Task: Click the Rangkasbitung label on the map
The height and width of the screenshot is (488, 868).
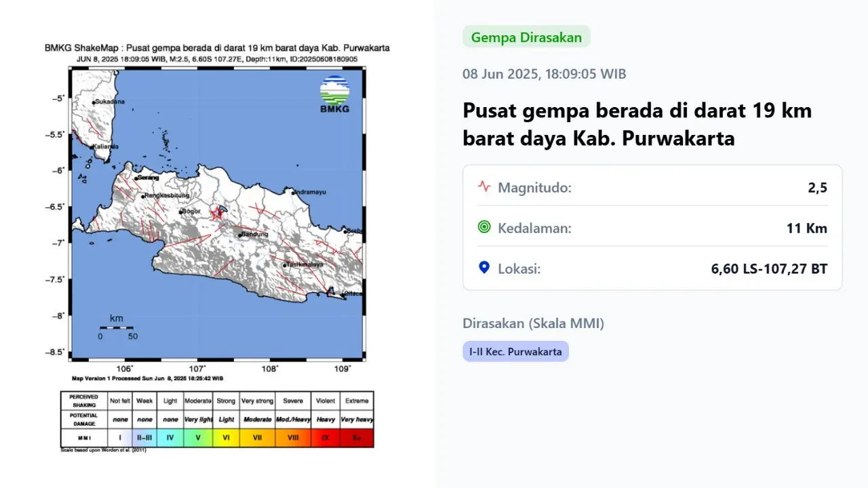Action: tap(167, 196)
